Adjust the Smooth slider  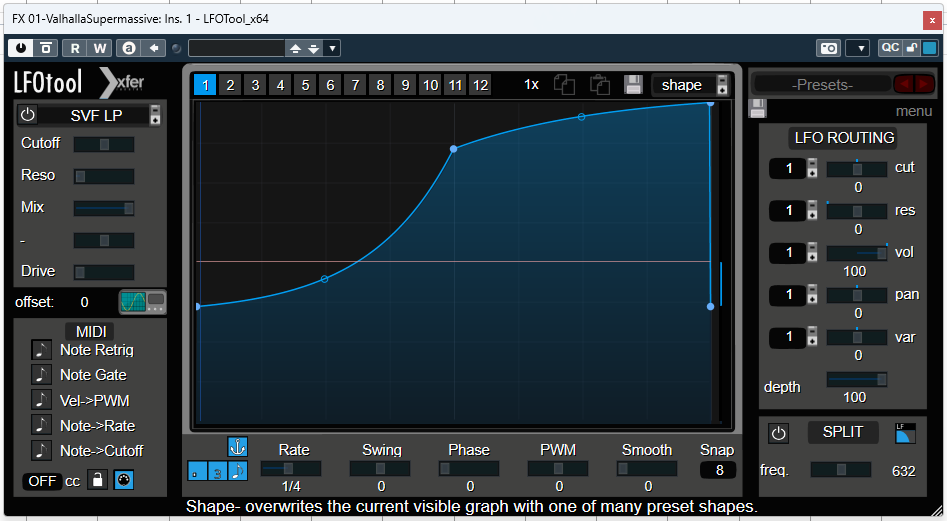[x=647, y=468]
